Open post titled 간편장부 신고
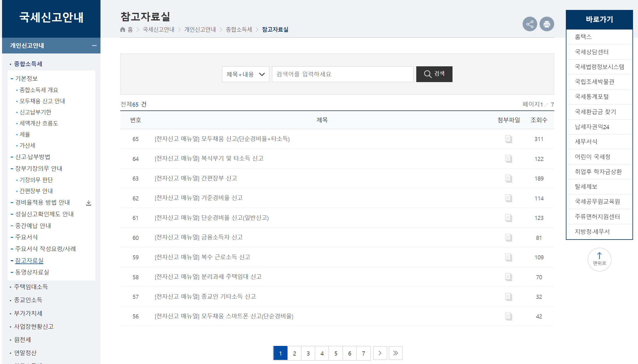 [196, 178]
